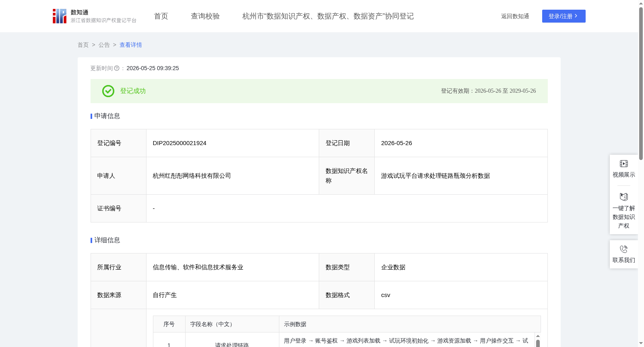Click the 联系我们 phone icon
Image resolution: width=644 pixels, height=347 pixels.
pyautogui.click(x=624, y=249)
